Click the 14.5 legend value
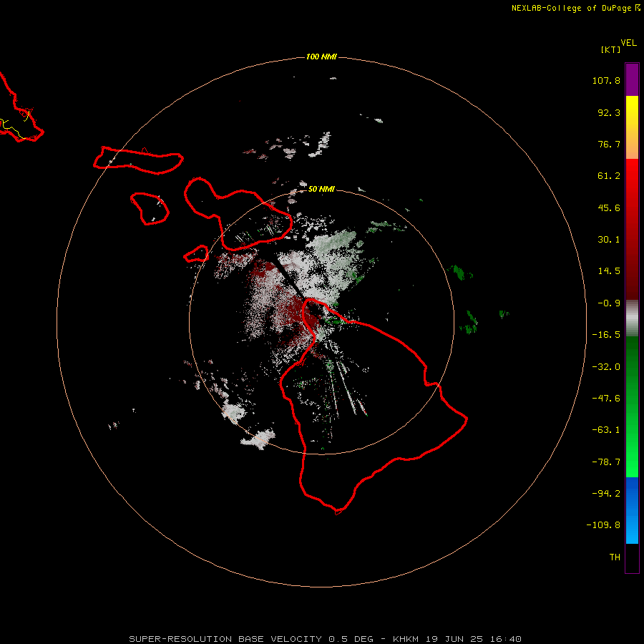The width and height of the screenshot is (644, 644). click(x=609, y=271)
